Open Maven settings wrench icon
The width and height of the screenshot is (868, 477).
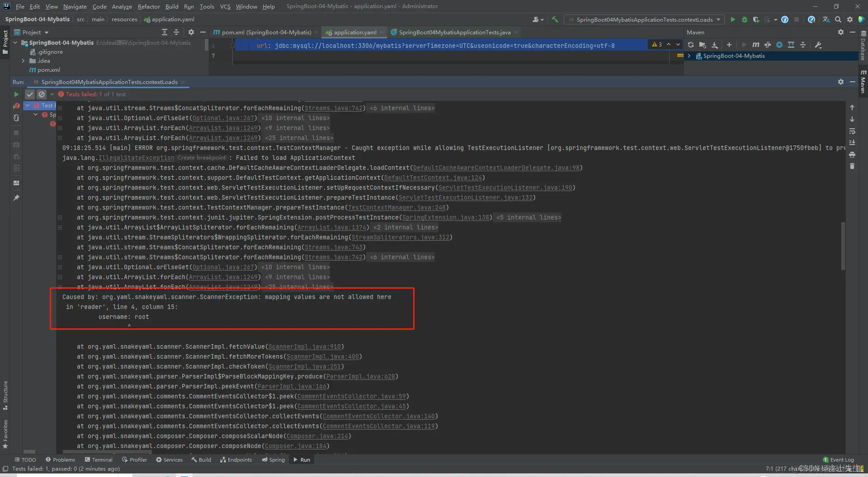pos(818,45)
